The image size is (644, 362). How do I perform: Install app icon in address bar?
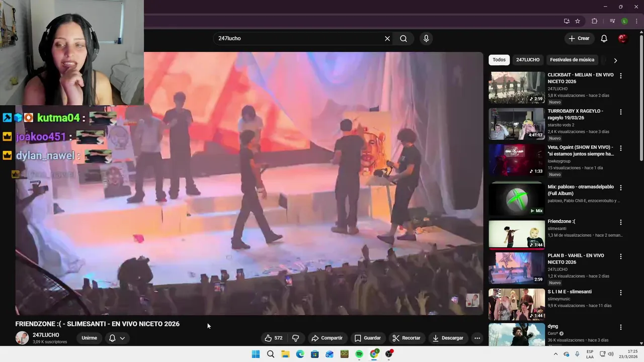[x=567, y=21]
